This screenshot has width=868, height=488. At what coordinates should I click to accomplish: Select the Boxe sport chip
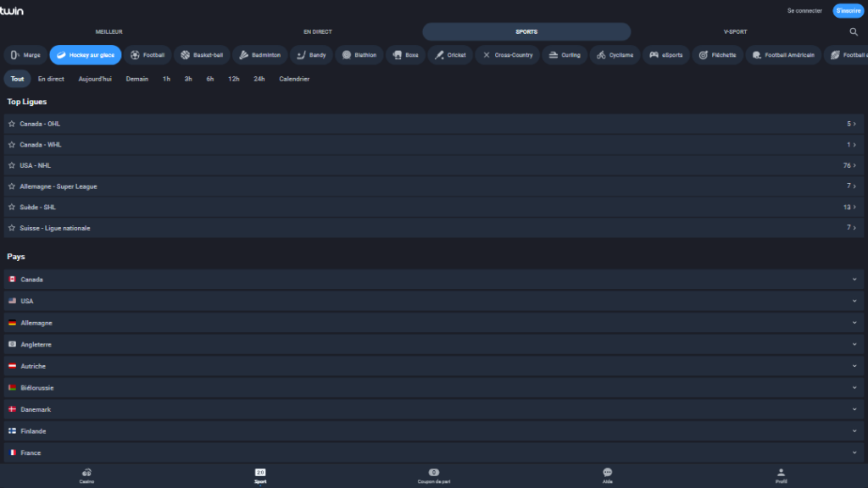coord(405,55)
